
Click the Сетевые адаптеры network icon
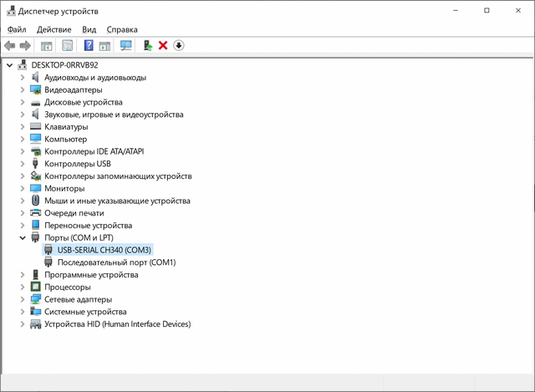point(35,299)
